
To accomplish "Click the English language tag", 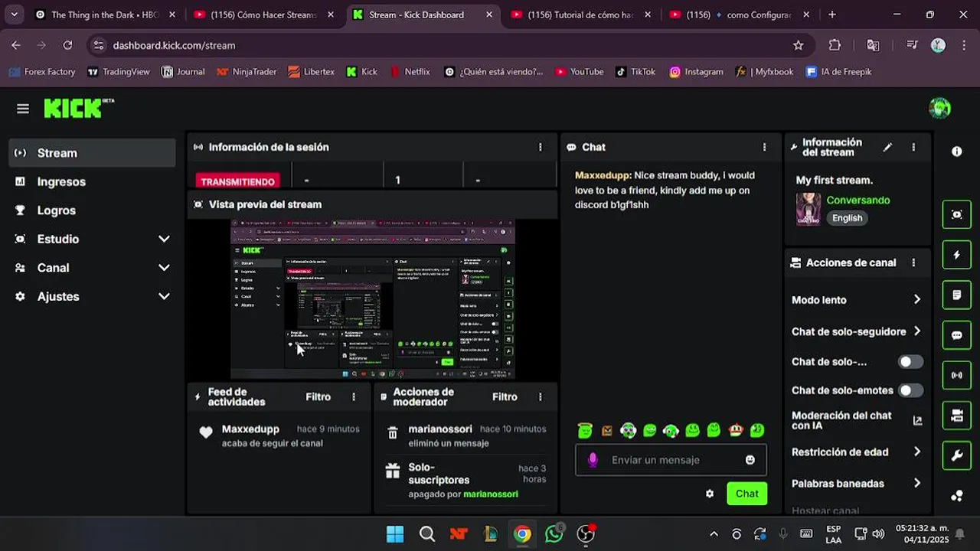I will pos(847,218).
